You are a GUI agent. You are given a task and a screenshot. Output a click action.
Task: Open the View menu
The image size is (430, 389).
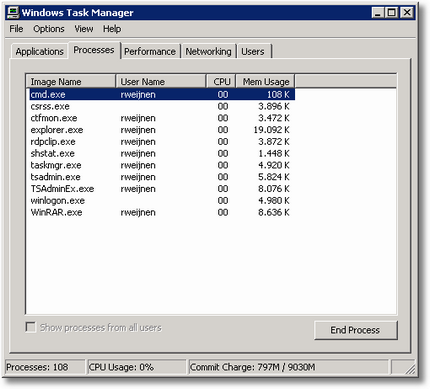coord(84,29)
